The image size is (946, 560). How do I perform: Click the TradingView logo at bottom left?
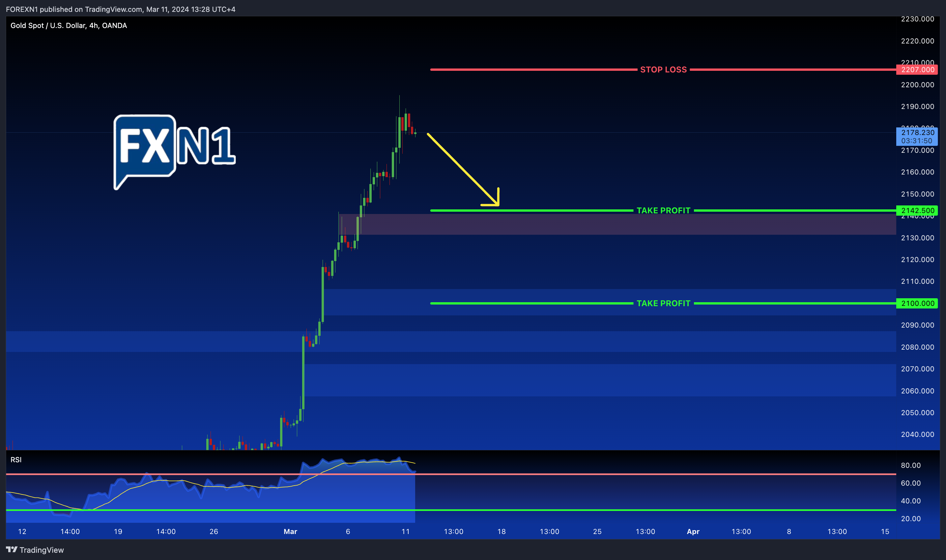tap(35, 550)
